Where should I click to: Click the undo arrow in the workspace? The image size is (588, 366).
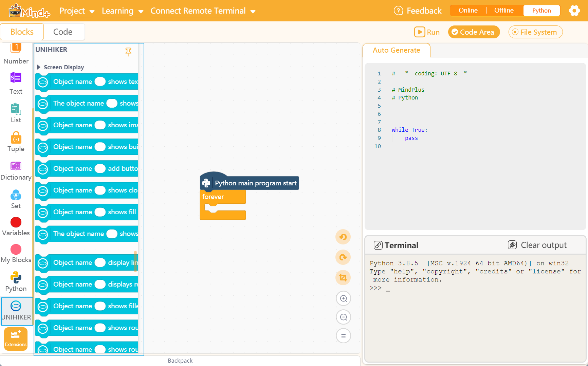coord(343,237)
